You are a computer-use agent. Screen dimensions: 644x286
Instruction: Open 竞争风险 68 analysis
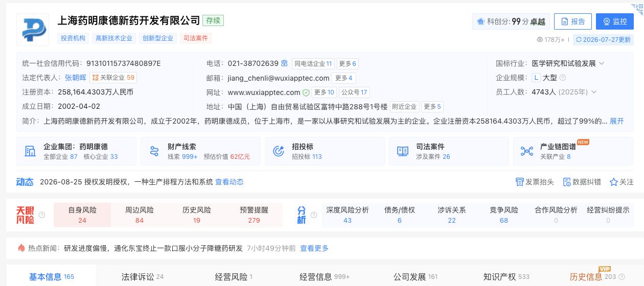(504, 215)
